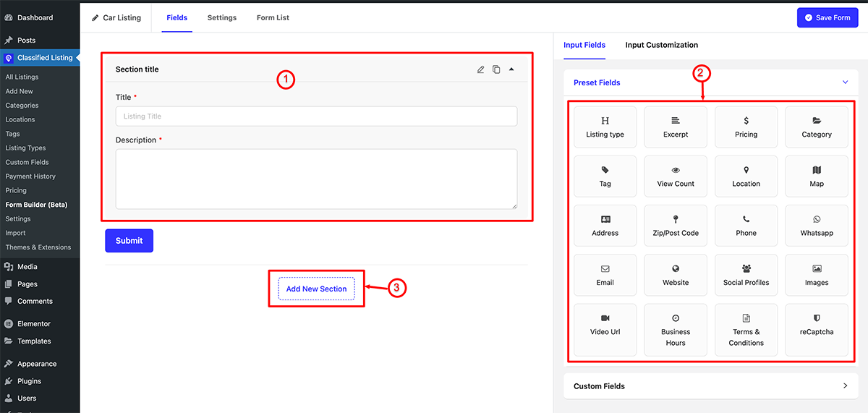
Task: Duplicate the section with copy icon
Action: (x=496, y=69)
